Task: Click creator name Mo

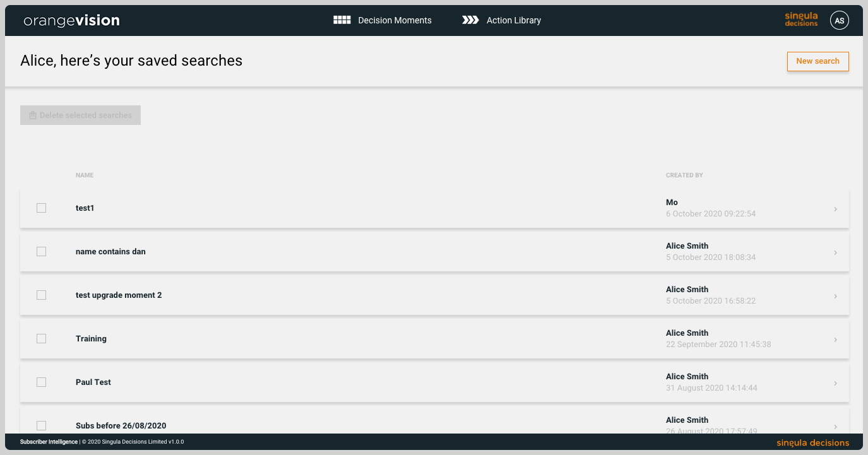Action: (x=672, y=203)
